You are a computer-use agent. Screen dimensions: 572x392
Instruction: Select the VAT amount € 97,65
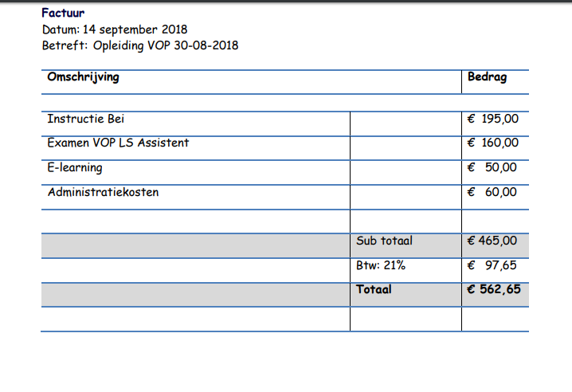[493, 265]
